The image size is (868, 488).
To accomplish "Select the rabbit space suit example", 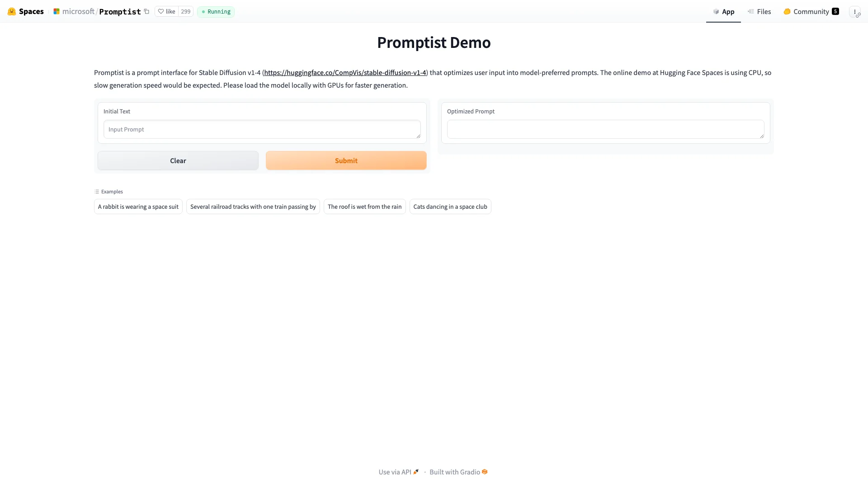I will tap(138, 206).
